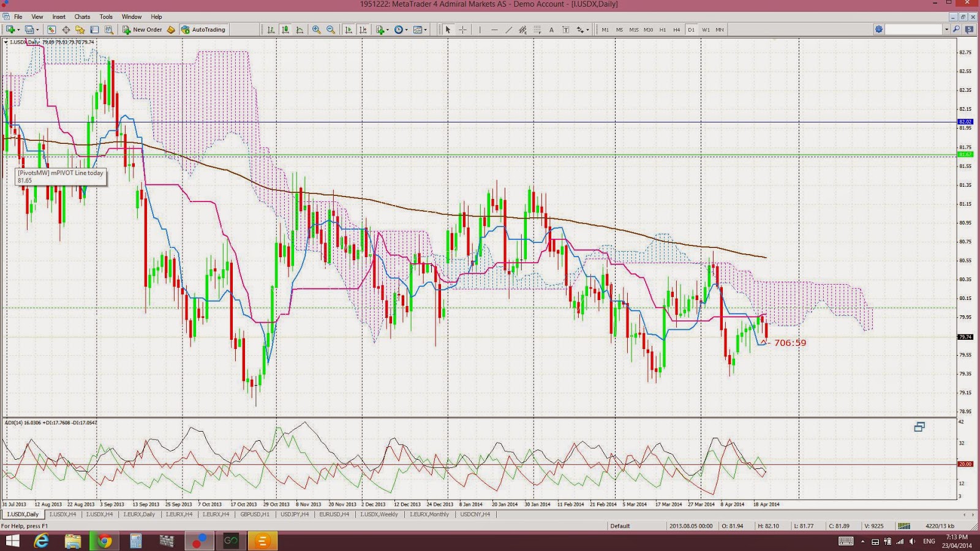
Task: Open the Charts menu
Action: (x=82, y=17)
